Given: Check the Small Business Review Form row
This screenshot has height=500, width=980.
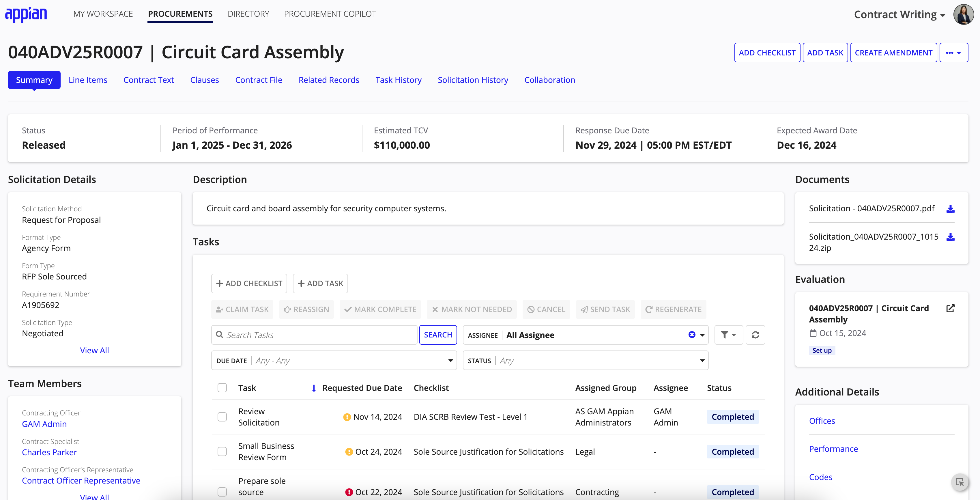Looking at the screenshot, I should (x=222, y=451).
